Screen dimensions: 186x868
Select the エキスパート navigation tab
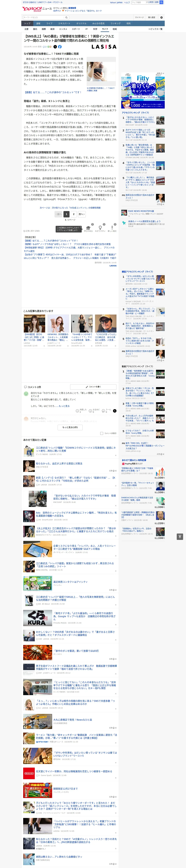[64, 24]
